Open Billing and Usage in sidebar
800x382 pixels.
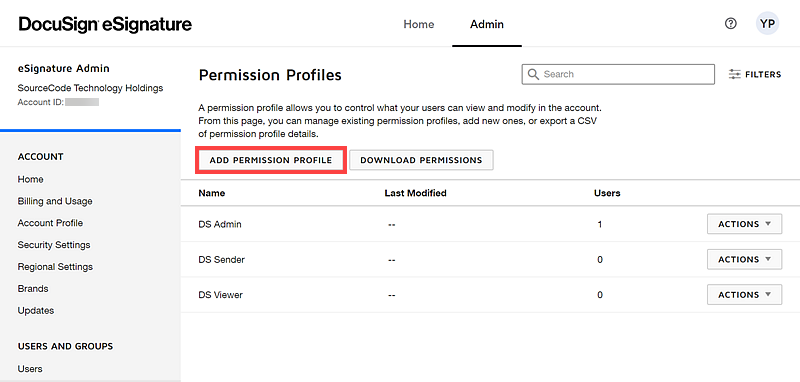tap(55, 201)
